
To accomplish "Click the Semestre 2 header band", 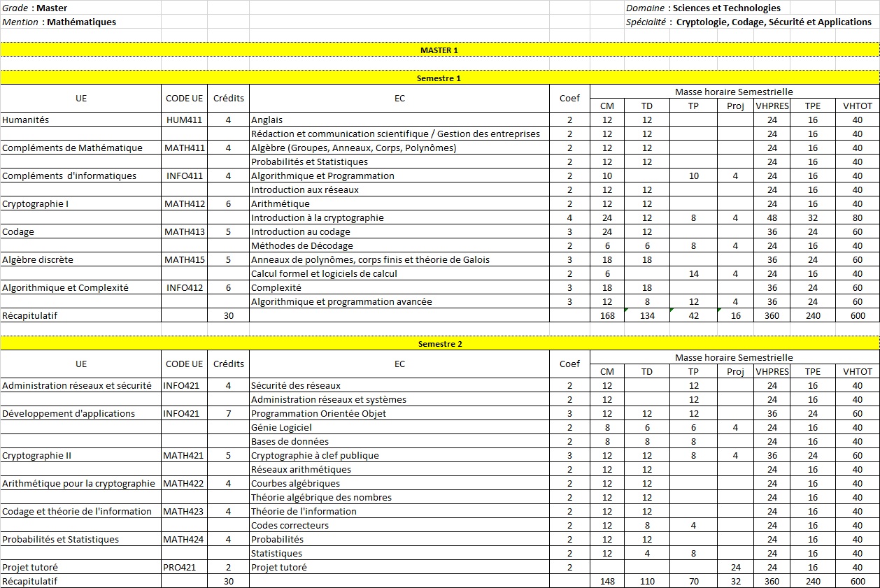I will [439, 343].
